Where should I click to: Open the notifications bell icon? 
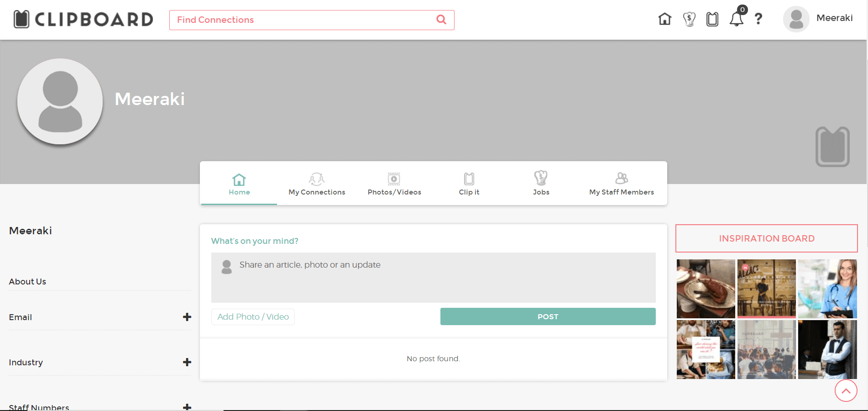[736, 19]
